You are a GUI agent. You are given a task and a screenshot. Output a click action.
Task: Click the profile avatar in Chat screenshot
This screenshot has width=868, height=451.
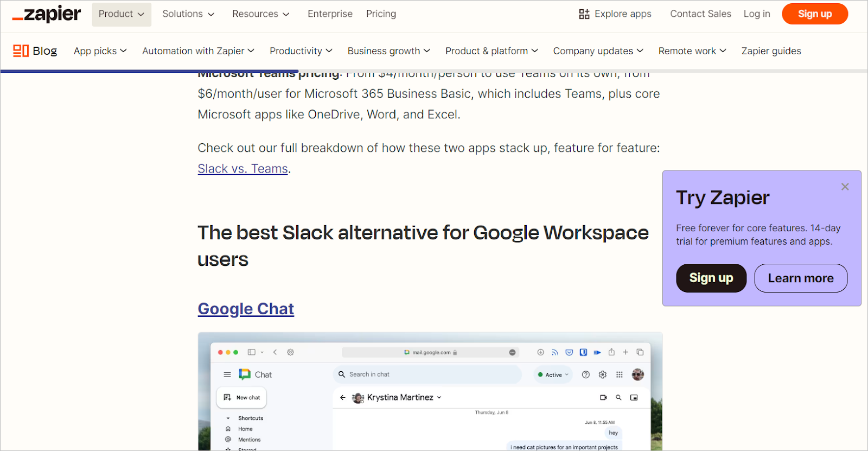pyautogui.click(x=638, y=374)
